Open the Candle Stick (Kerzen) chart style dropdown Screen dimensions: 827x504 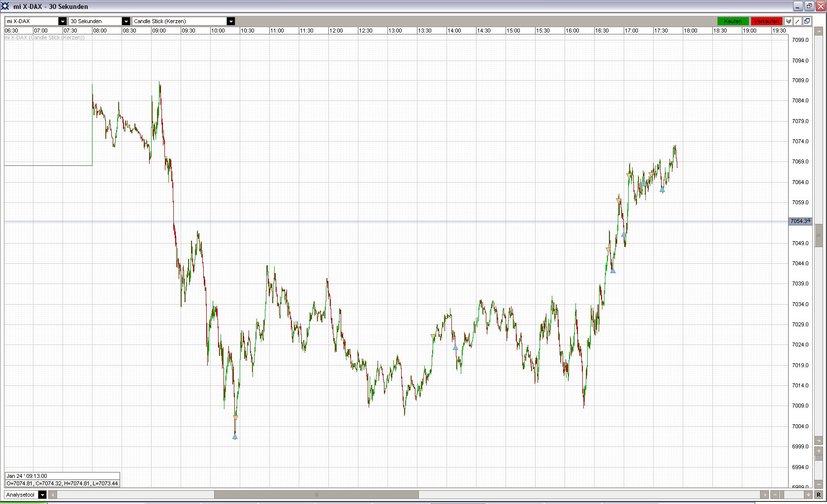(231, 21)
